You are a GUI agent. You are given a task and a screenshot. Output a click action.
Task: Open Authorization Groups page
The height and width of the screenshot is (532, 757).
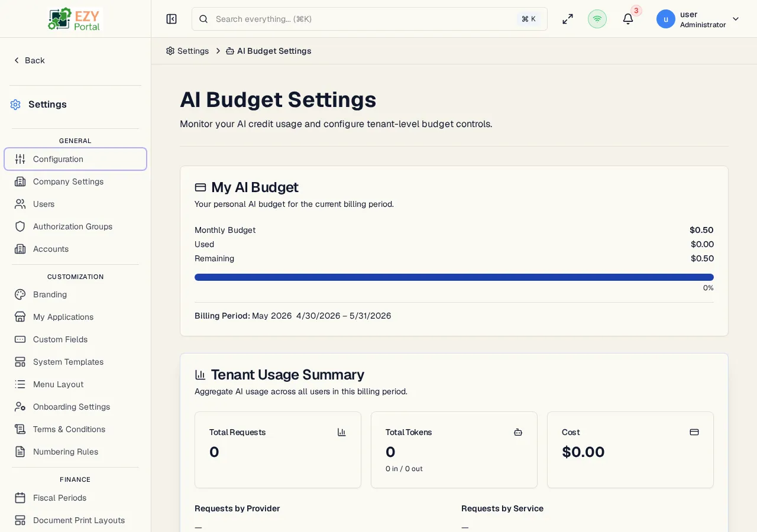pyautogui.click(x=75, y=226)
